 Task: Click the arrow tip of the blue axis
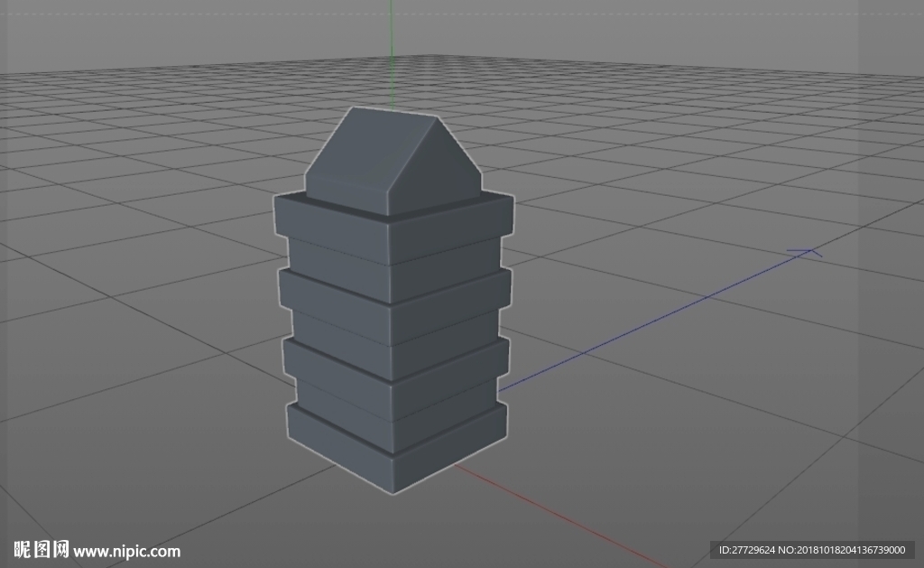(808, 252)
